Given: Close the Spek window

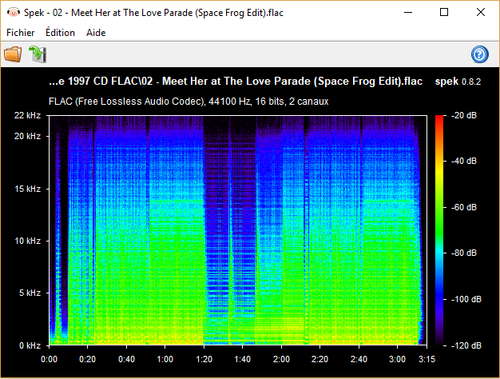Looking at the screenshot, I should pyautogui.click(x=481, y=13).
